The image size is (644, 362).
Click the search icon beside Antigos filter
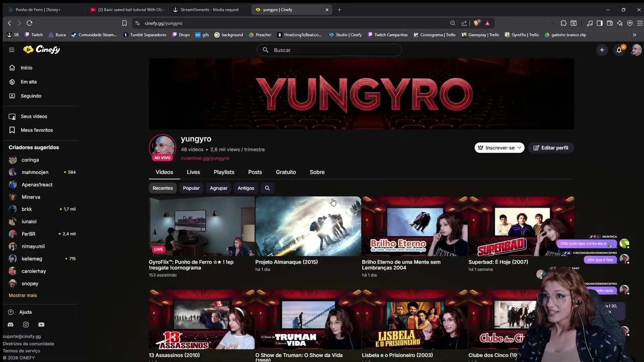pyautogui.click(x=267, y=188)
